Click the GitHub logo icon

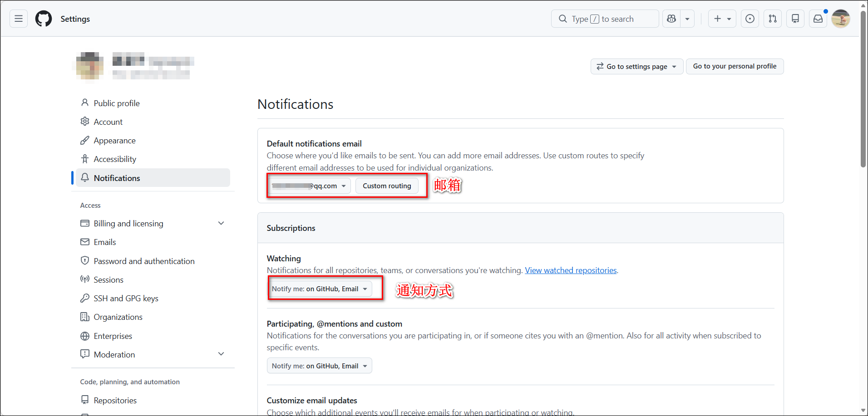pos(44,19)
